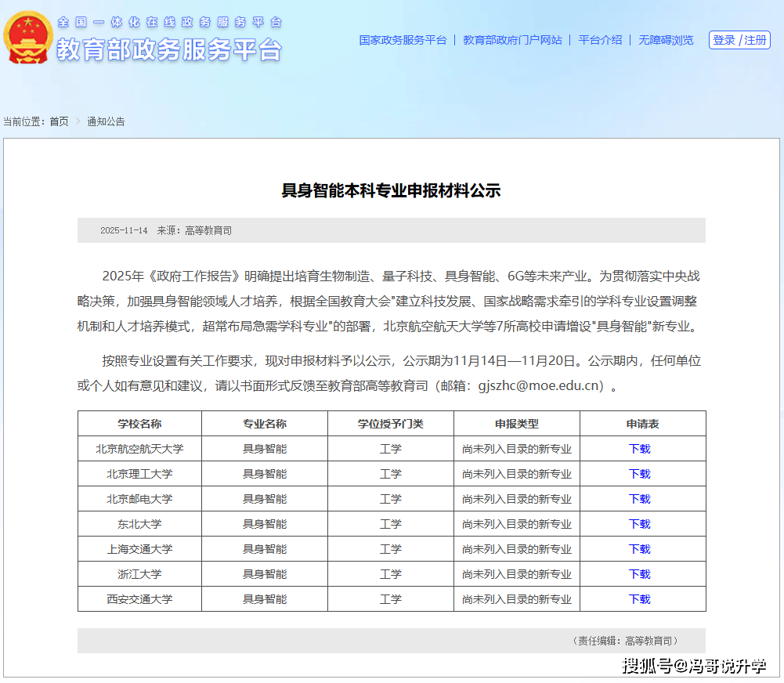Screen dimensions: 784x683
Task: Click the article title 具身智能本科专业申报材料公示
Action: [391, 190]
